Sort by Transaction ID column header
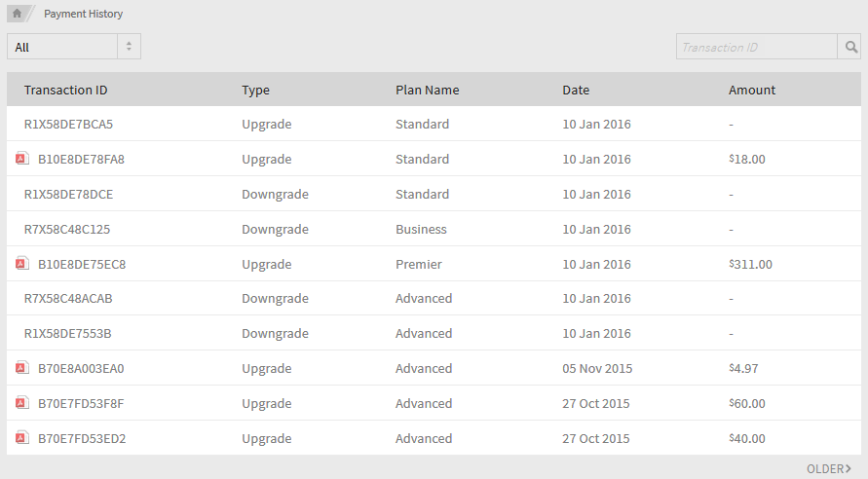 coord(65,90)
